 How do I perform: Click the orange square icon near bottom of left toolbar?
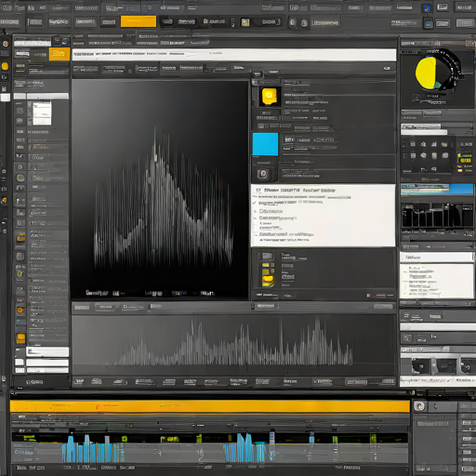(20, 338)
